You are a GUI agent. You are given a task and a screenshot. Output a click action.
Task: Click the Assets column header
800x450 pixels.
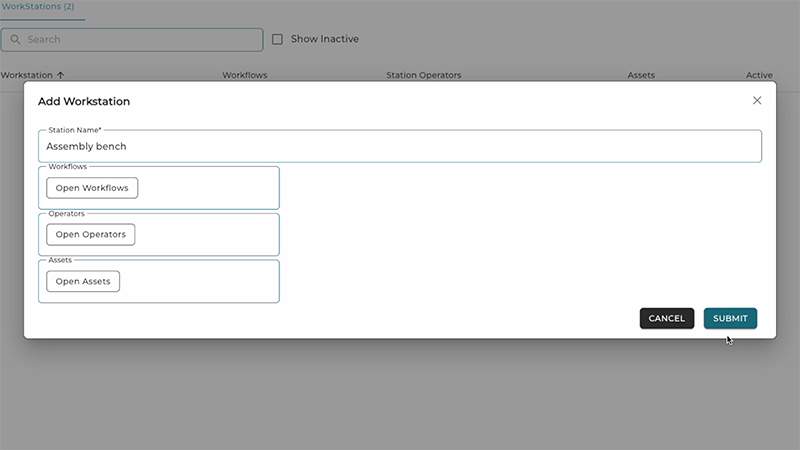[641, 75]
